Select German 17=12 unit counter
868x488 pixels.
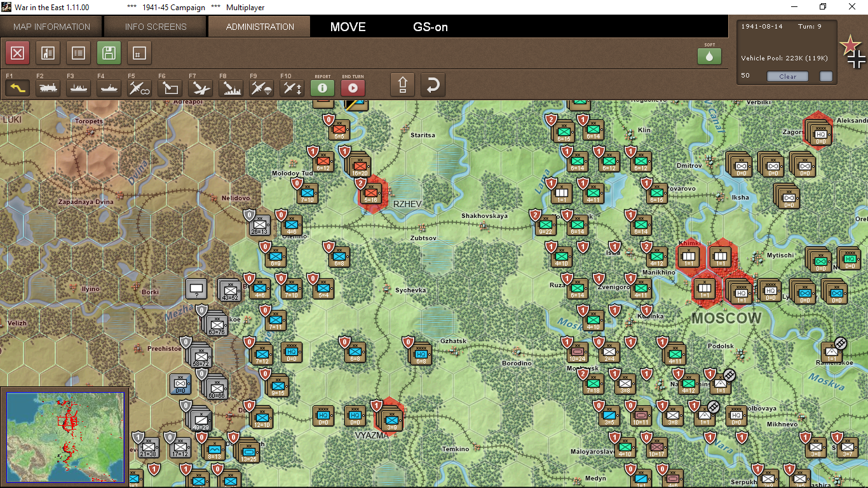[x=180, y=447]
